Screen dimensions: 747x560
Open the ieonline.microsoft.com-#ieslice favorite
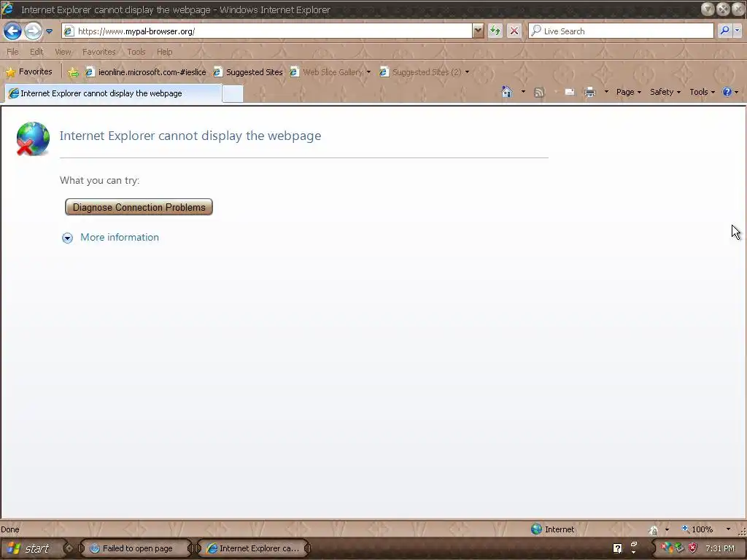pos(146,72)
